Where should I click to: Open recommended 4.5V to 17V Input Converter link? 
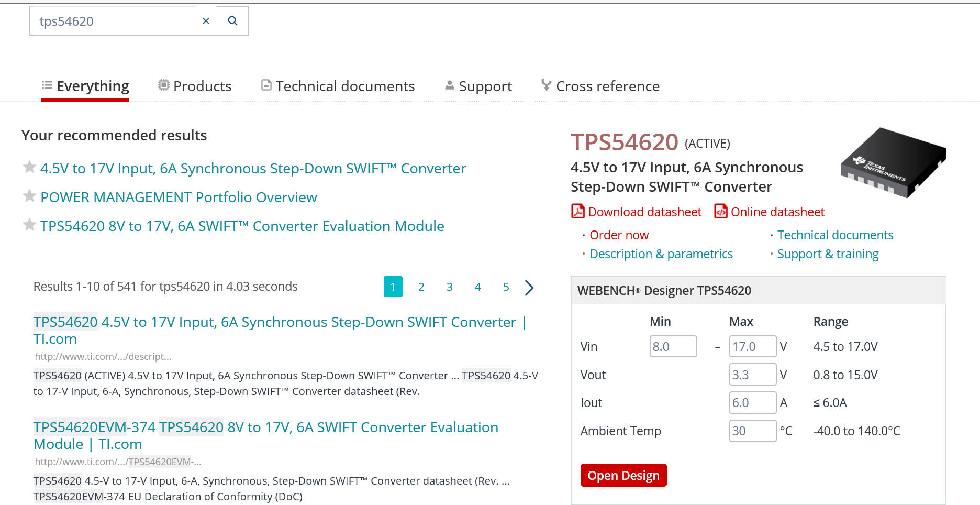[253, 169]
